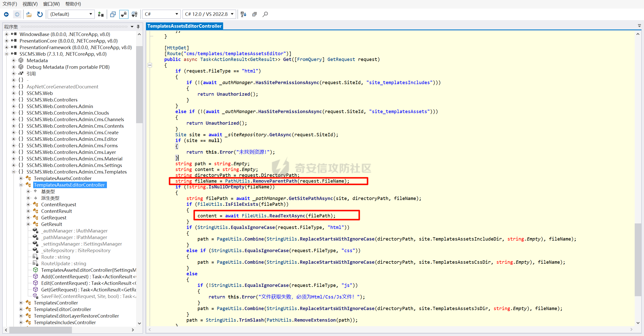The width and height of the screenshot is (644, 336).
Task: Click the TemplatesController class icon
Action: pos(28,303)
